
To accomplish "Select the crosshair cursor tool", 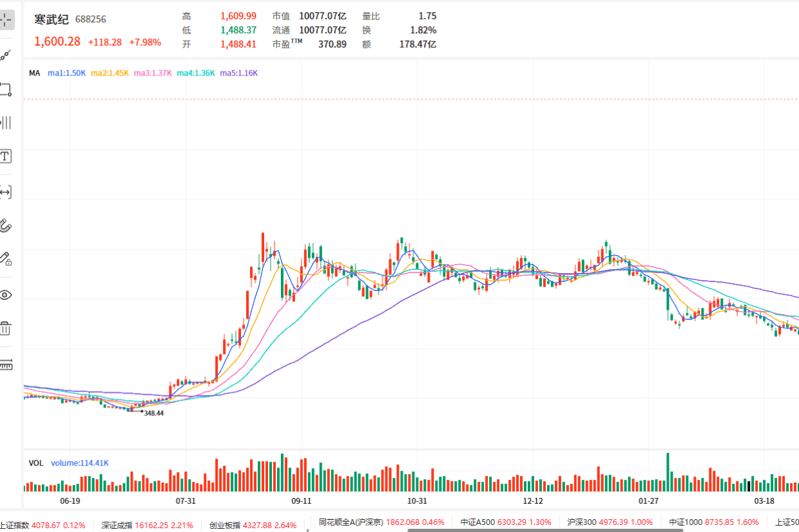I will click(x=5, y=19).
